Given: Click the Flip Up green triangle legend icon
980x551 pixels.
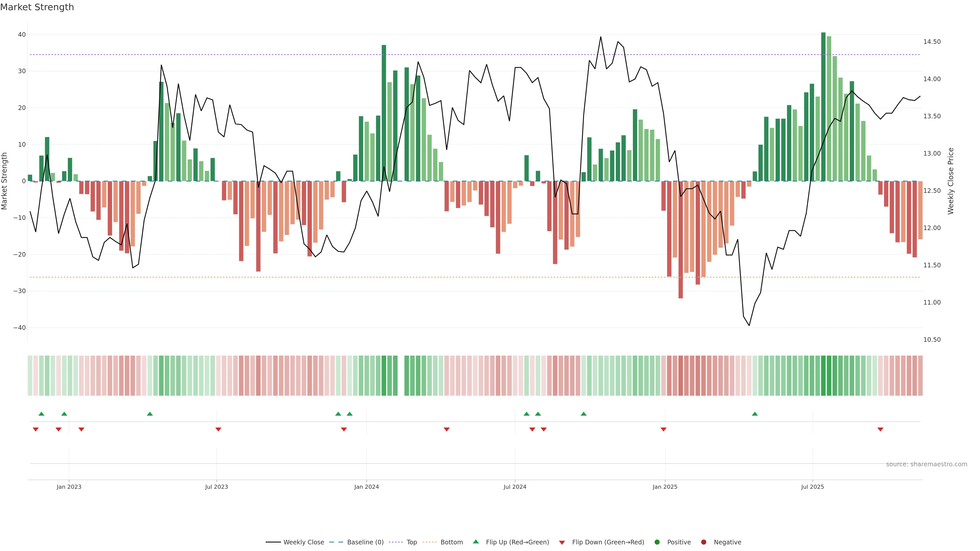Looking at the screenshot, I should click(x=475, y=542).
